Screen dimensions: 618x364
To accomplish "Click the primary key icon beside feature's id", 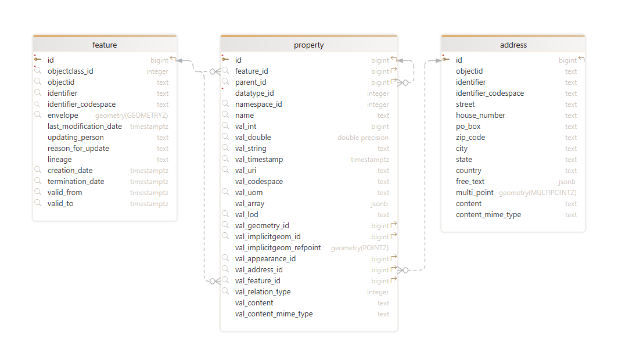I will [38, 60].
